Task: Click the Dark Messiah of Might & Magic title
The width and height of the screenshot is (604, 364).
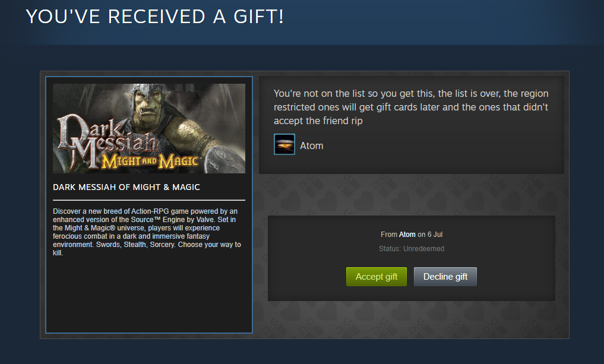Action: pyautogui.click(x=127, y=187)
